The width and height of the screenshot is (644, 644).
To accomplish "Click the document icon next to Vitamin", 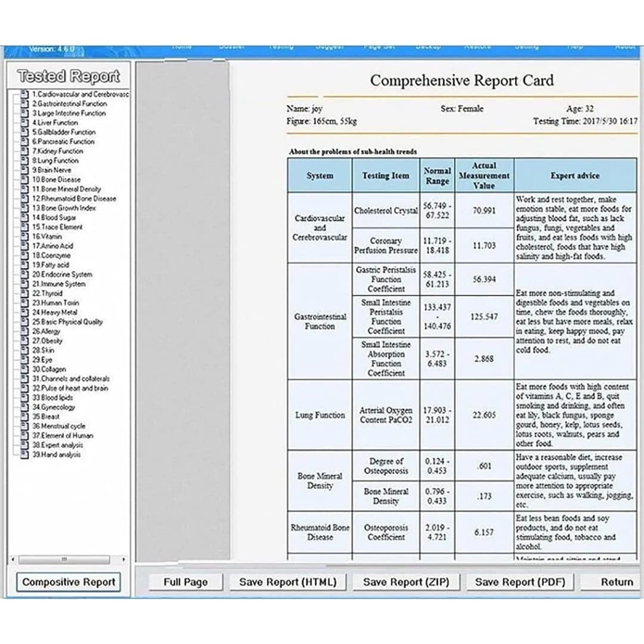I will pos(24,236).
